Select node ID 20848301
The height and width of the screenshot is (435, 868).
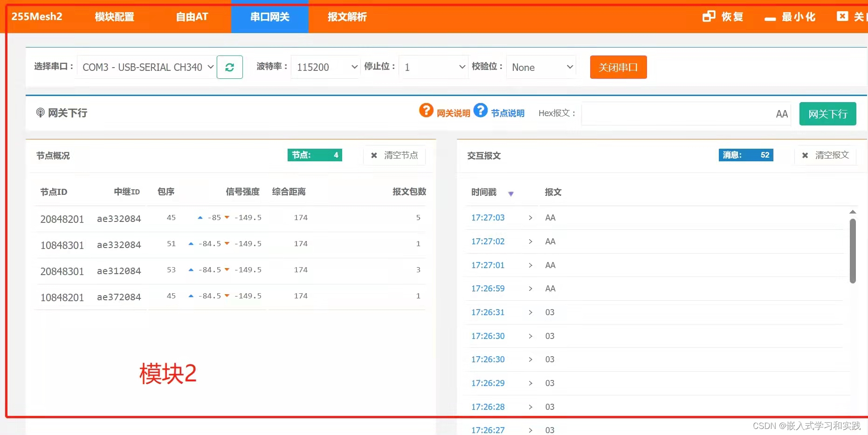62,271
